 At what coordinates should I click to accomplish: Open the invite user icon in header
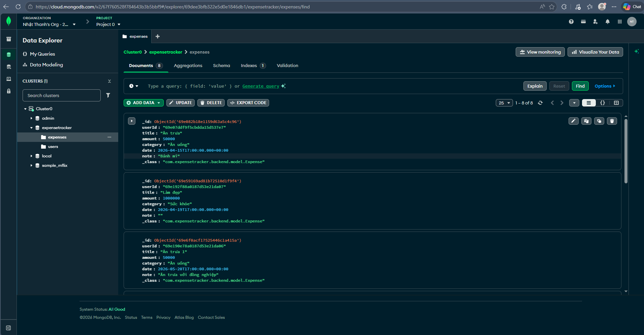tap(595, 22)
